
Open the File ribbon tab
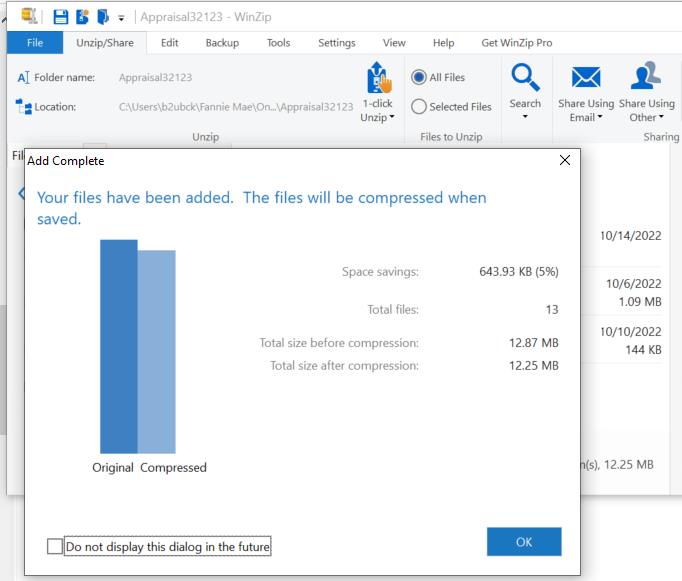35,43
